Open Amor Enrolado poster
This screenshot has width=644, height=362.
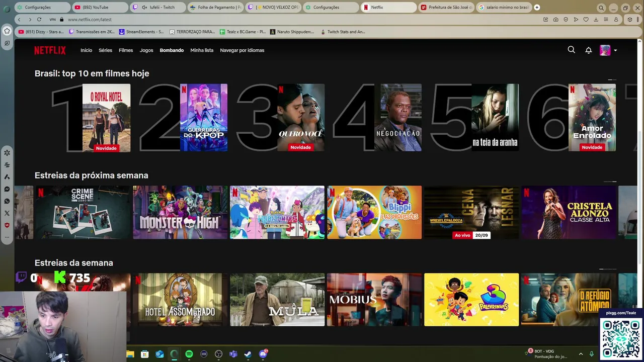592,118
